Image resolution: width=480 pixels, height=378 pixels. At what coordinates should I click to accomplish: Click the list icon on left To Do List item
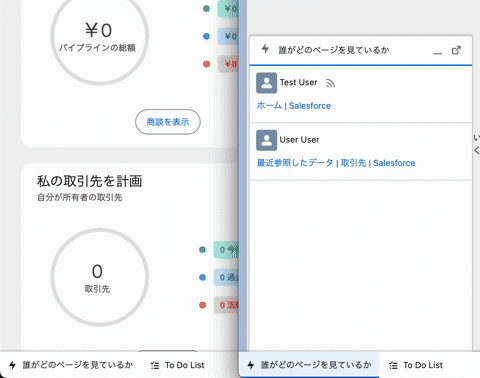coord(155,365)
